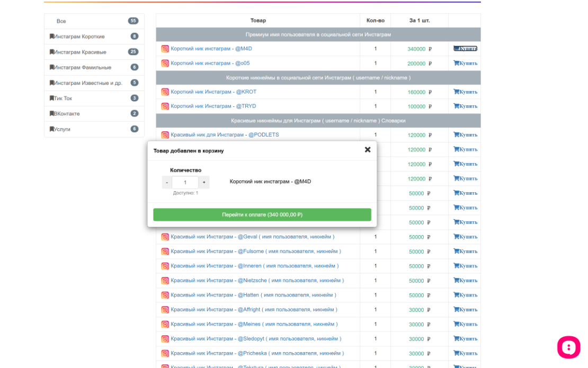Buy the @Fulsome nickname
This screenshot has width=588, height=368.
(466, 252)
